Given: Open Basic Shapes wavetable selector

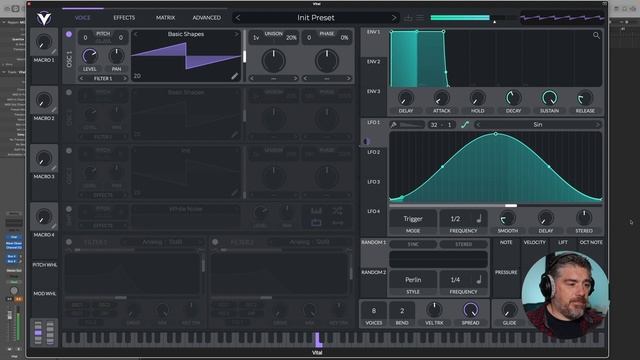Looking at the screenshot, I should tap(186, 34).
